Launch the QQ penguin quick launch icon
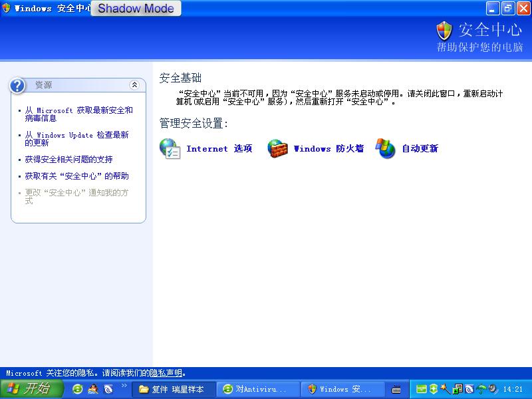The height and width of the screenshot is (399, 532). 93,389
